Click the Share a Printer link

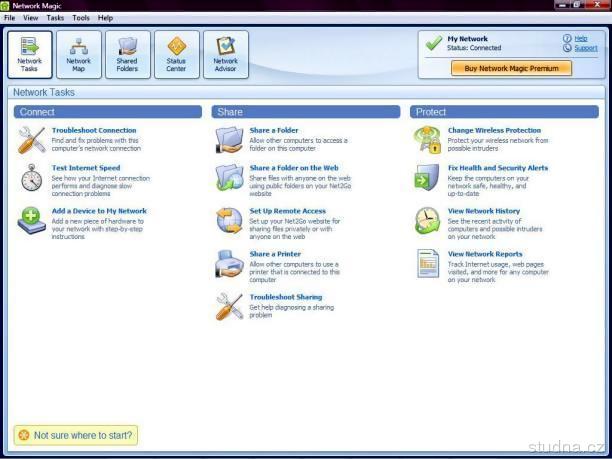(275, 254)
